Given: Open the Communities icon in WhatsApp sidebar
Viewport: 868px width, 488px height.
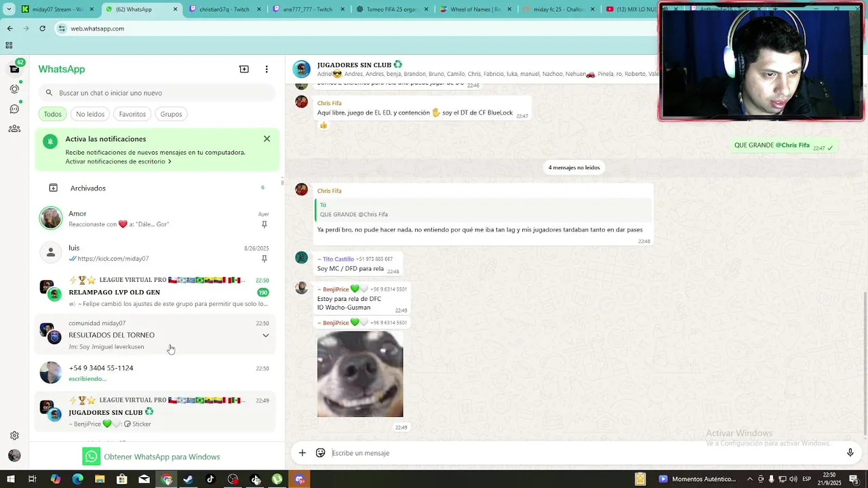Looking at the screenshot, I should (14, 129).
